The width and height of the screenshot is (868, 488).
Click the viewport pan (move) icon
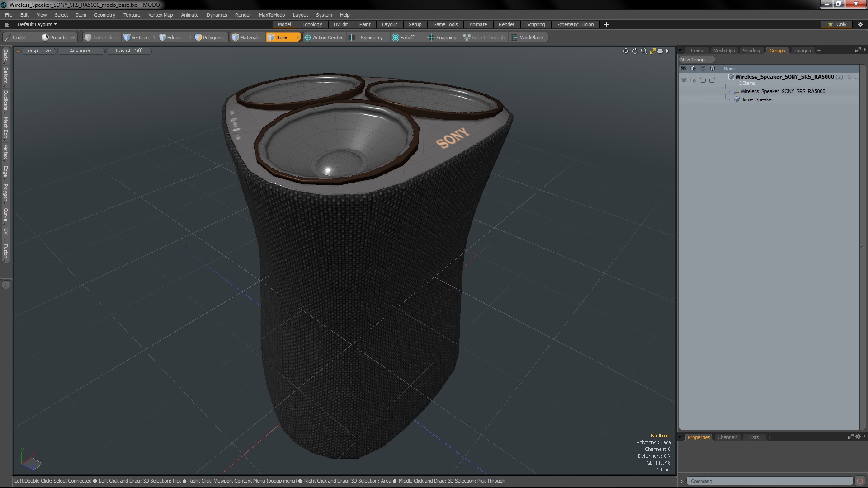626,51
